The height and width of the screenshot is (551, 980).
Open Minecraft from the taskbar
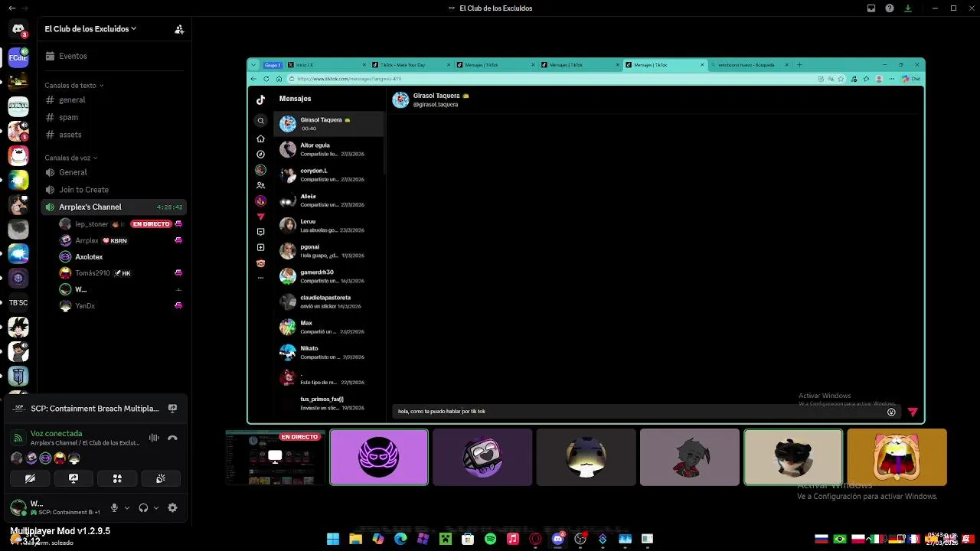coord(446,540)
